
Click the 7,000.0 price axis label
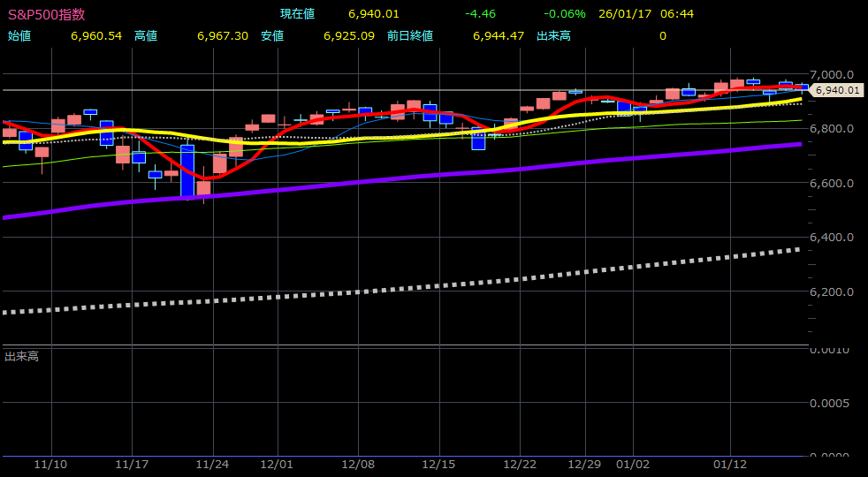(832, 74)
